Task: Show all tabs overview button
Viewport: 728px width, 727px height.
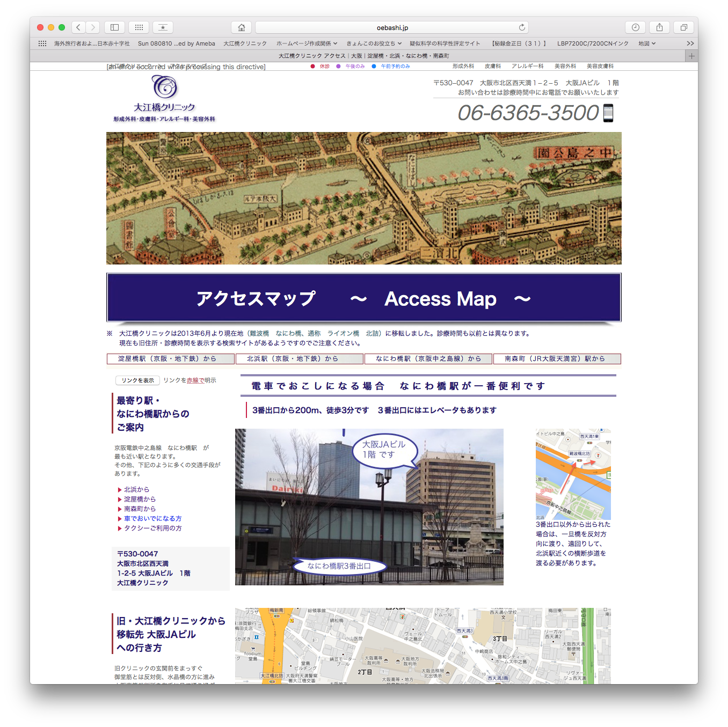Action: [x=683, y=27]
